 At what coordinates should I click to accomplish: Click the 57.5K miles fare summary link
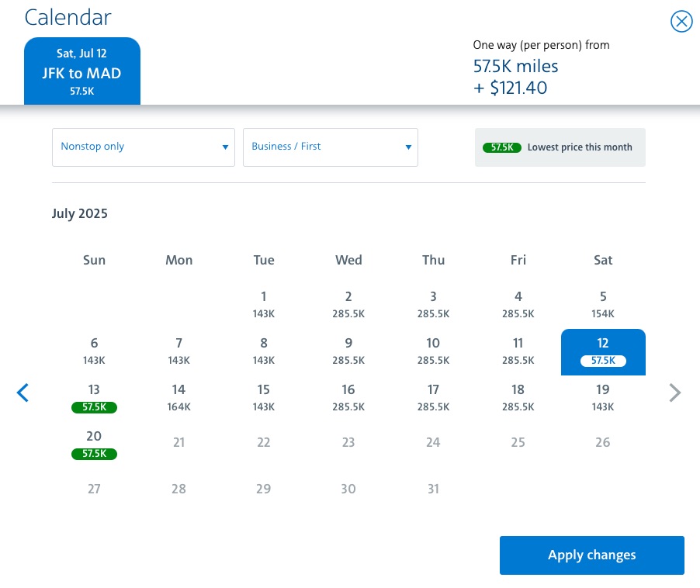click(x=515, y=67)
